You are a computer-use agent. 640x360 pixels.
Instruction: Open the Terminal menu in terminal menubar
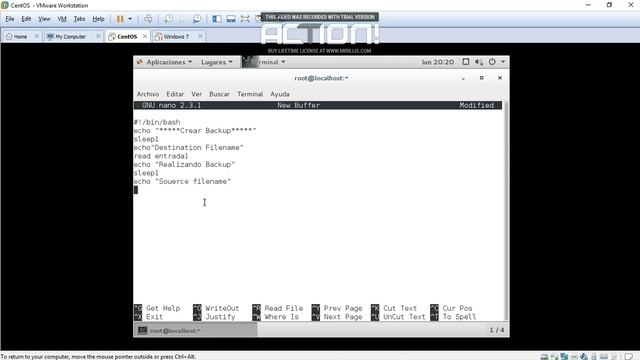pyautogui.click(x=250, y=94)
